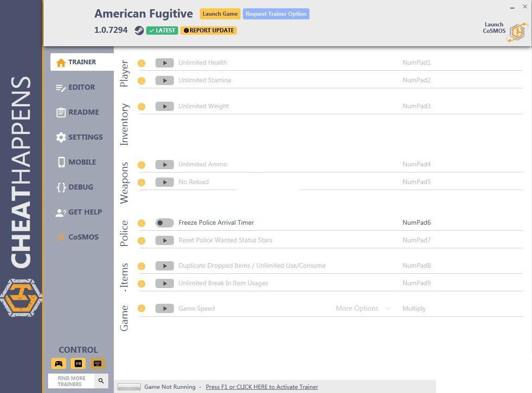Image resolution: width=532 pixels, height=393 pixels.
Task: Click the NumPad8 hotkey for Duplicate Dropped Items
Action: [417, 266]
